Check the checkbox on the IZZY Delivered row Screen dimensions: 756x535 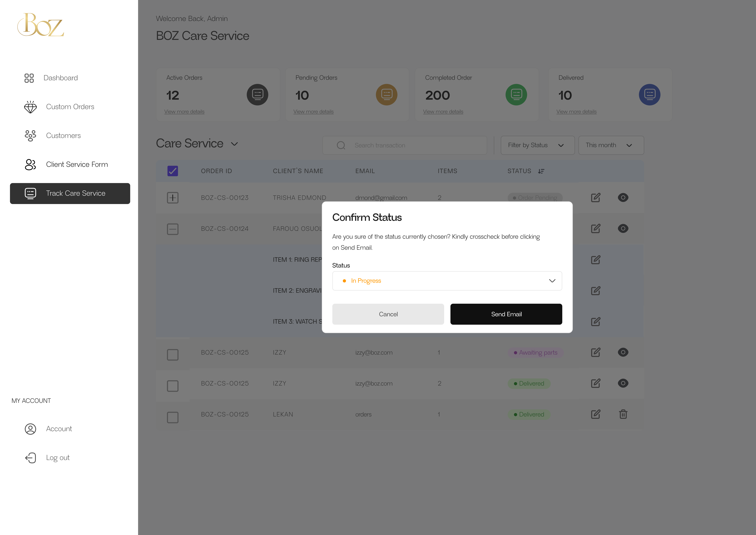tap(172, 386)
